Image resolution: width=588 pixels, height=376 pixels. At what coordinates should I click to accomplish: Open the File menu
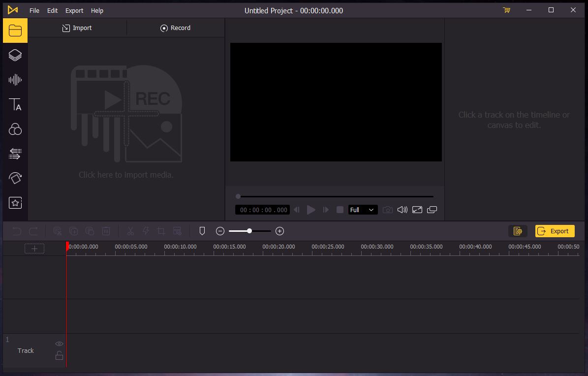pos(34,10)
